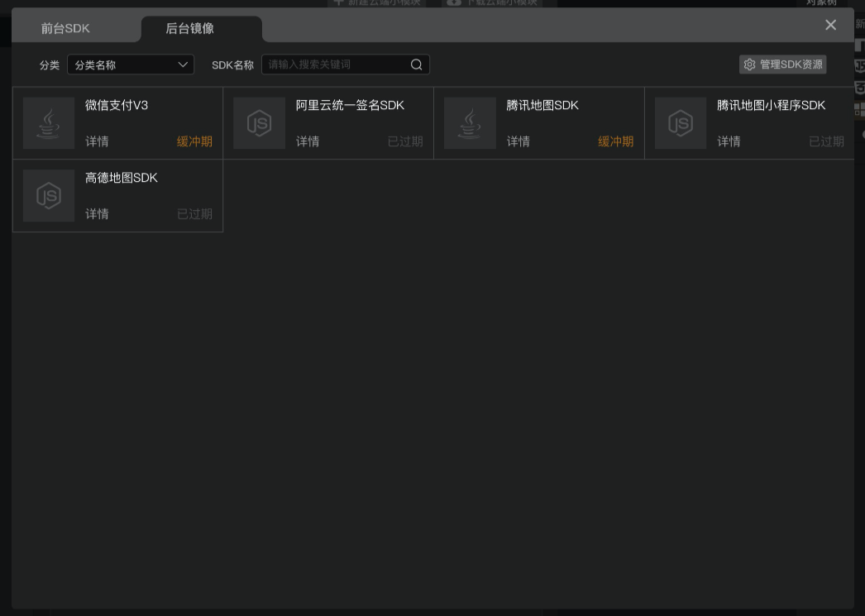Focus the SDK名称 search field
865x616 pixels.
346,64
